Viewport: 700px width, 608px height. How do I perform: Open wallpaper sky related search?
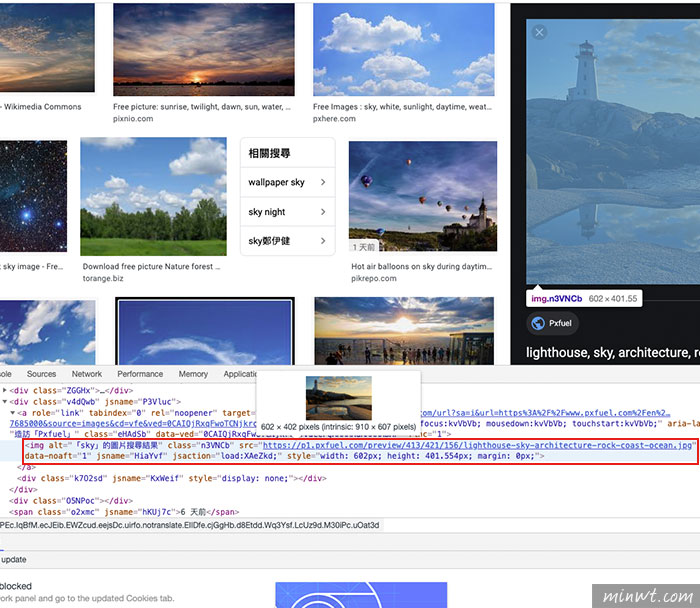coord(288,182)
